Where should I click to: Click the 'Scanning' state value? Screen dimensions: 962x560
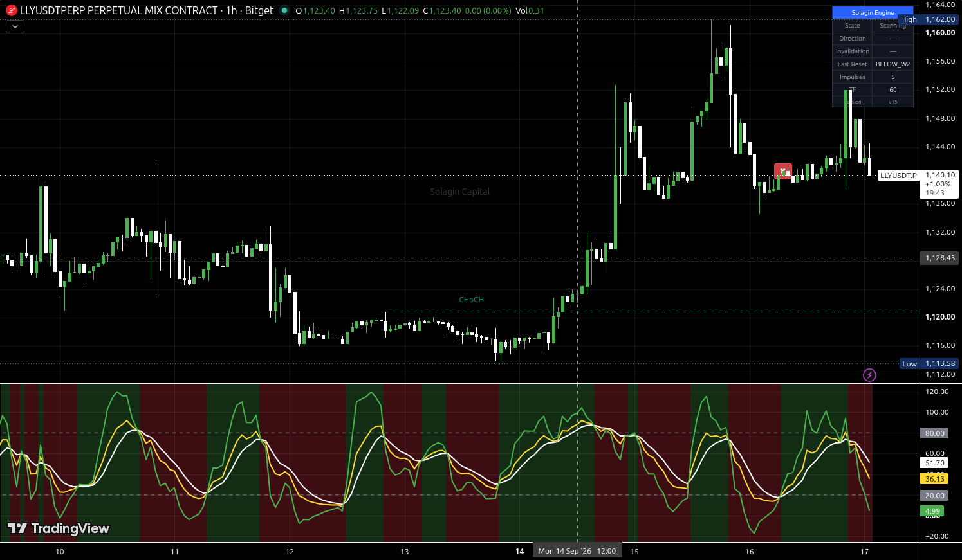pyautogui.click(x=893, y=26)
